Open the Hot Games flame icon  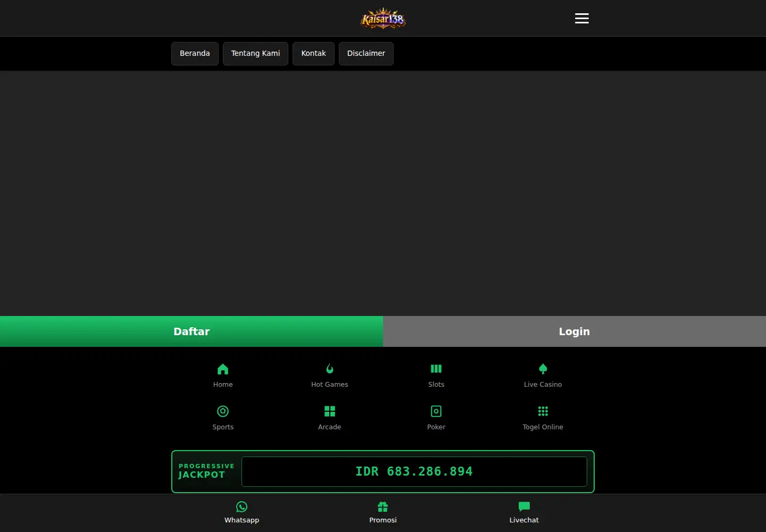click(330, 369)
